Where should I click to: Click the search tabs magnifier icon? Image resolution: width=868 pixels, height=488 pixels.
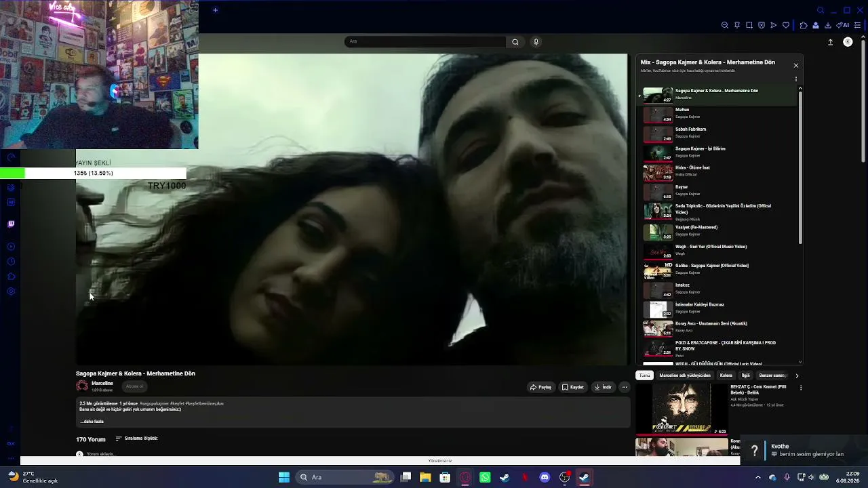pos(821,10)
